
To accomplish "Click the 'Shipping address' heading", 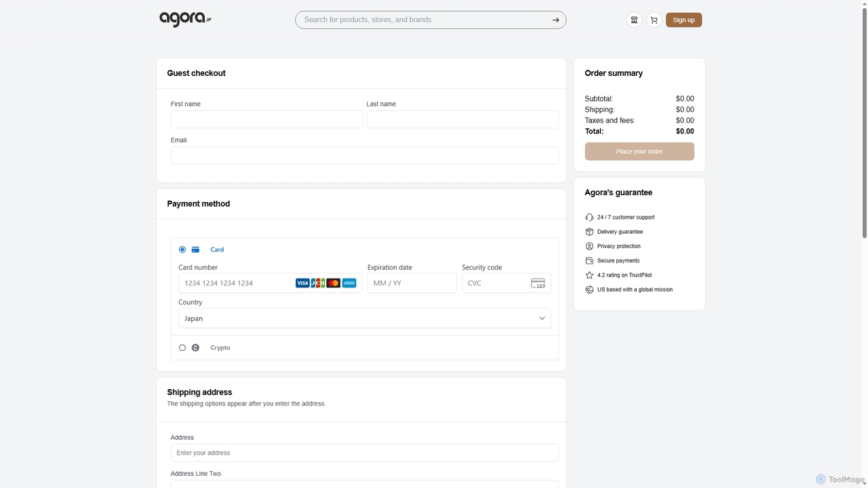I will [x=199, y=392].
